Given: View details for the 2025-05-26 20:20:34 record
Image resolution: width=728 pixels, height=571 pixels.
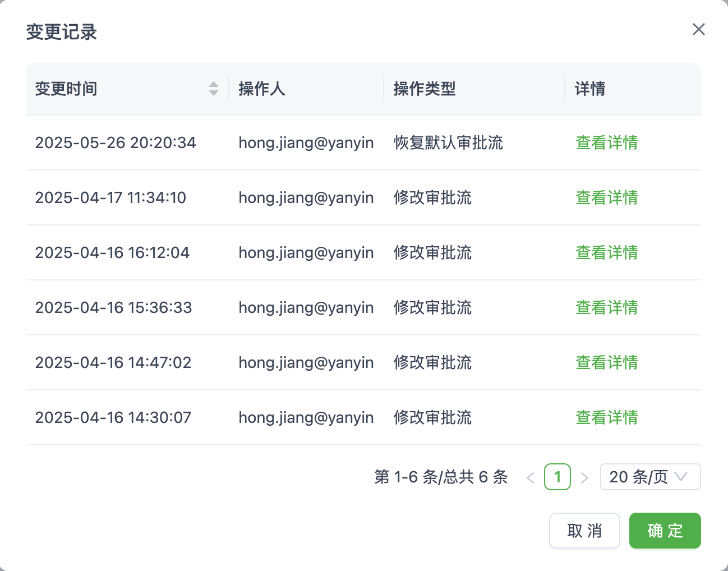Looking at the screenshot, I should point(606,143).
